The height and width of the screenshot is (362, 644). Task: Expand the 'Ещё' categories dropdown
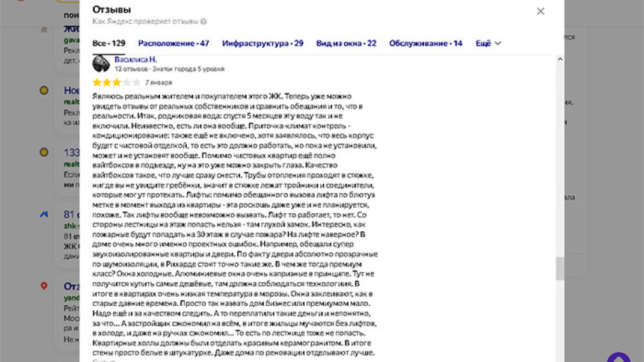pos(488,43)
